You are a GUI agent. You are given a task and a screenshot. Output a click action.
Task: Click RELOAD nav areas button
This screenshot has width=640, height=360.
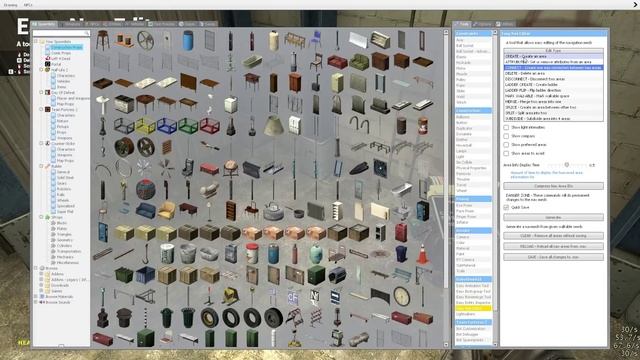[553, 247]
